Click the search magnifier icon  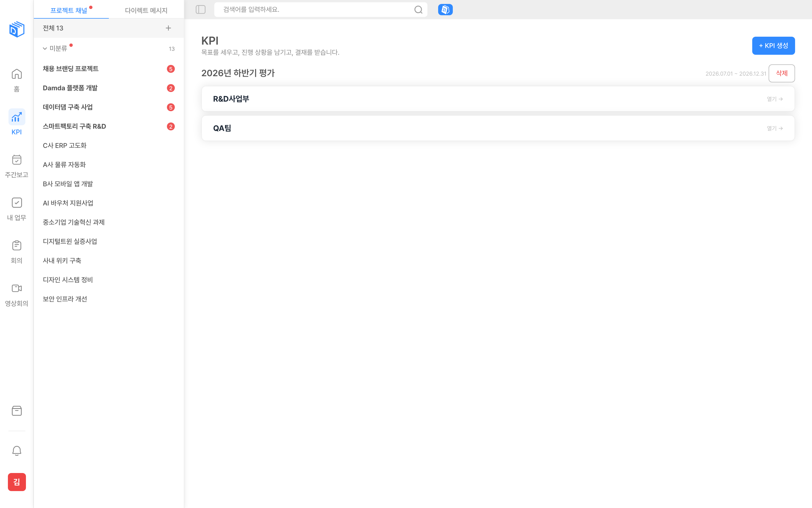coord(418,10)
